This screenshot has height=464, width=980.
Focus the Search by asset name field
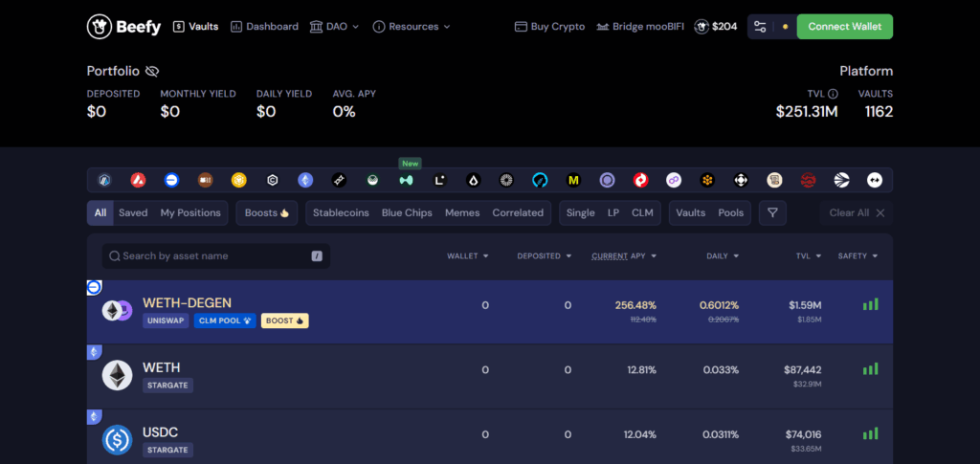point(215,256)
